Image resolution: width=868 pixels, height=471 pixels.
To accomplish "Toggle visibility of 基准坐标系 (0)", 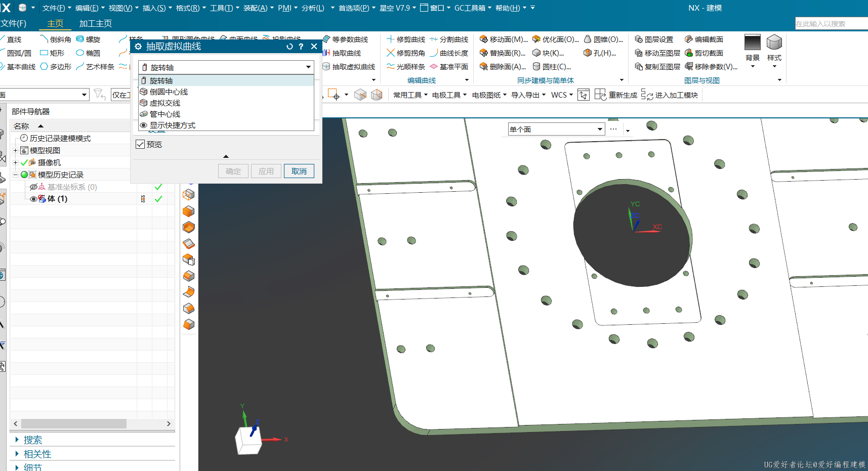I will (33, 187).
